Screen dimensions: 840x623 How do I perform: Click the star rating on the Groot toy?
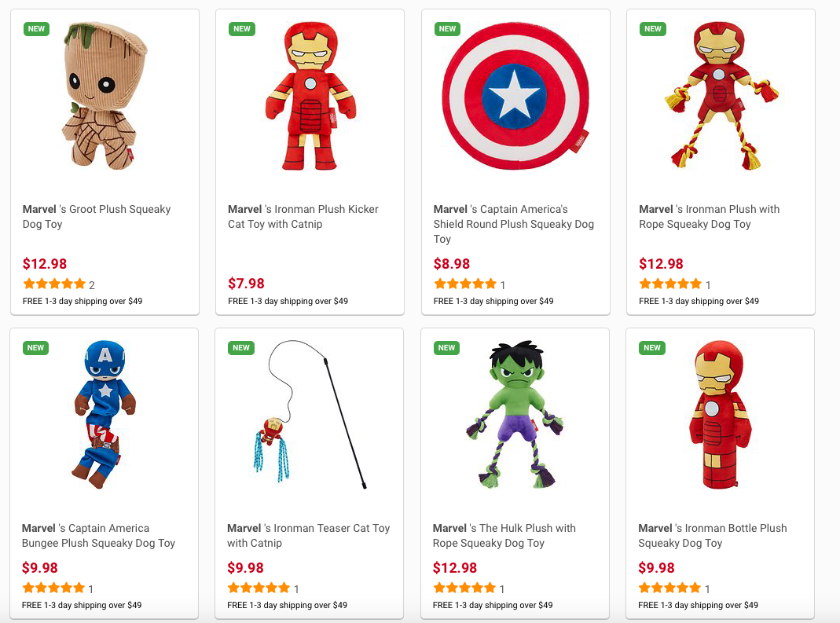pyautogui.click(x=54, y=284)
